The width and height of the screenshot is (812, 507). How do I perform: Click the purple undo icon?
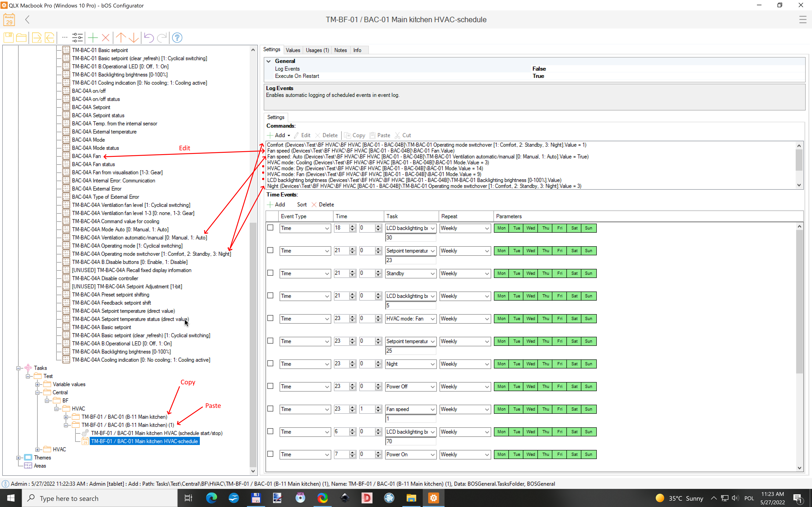pos(149,38)
